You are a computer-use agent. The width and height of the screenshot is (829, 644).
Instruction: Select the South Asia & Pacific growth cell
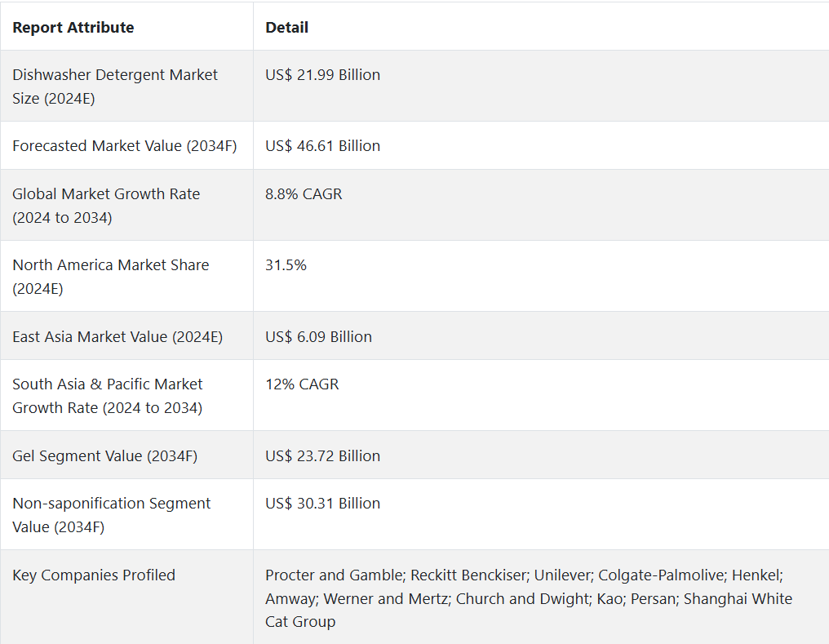(x=108, y=395)
